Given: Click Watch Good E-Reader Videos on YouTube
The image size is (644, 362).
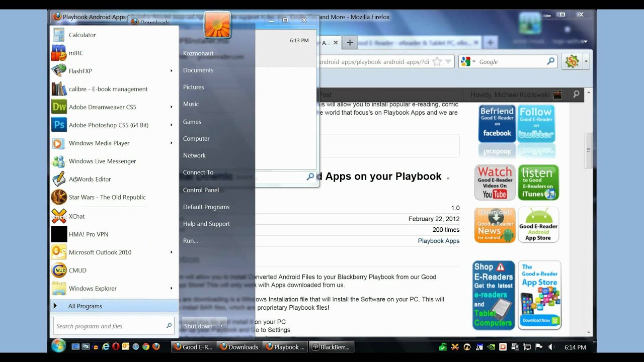Looking at the screenshot, I should [495, 183].
